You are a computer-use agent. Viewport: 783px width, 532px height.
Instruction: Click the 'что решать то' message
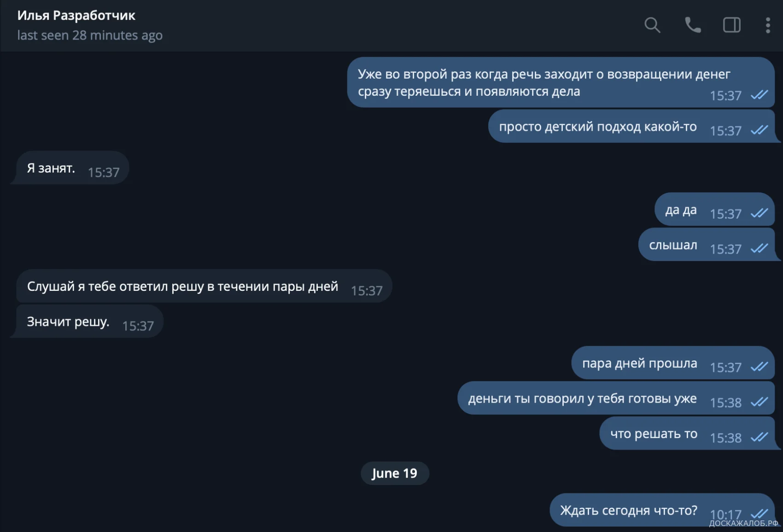[x=654, y=434]
